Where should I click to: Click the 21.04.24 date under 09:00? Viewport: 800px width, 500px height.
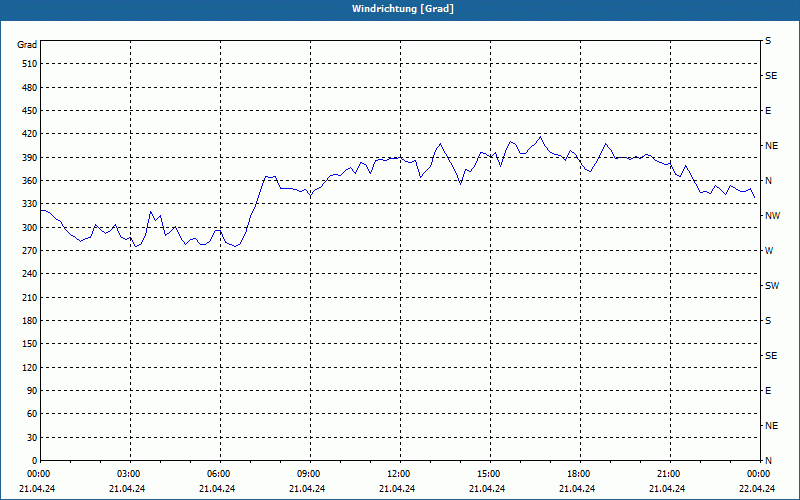point(307,489)
